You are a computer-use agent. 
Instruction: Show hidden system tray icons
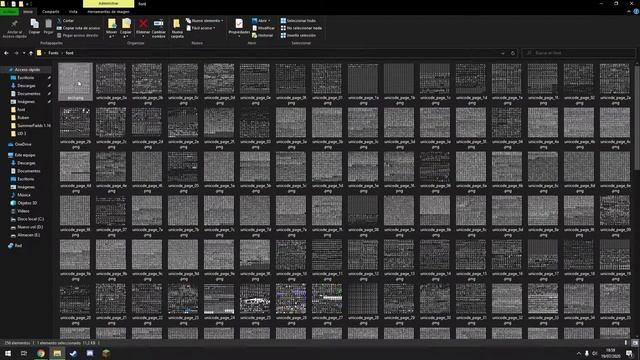[x=578, y=353]
